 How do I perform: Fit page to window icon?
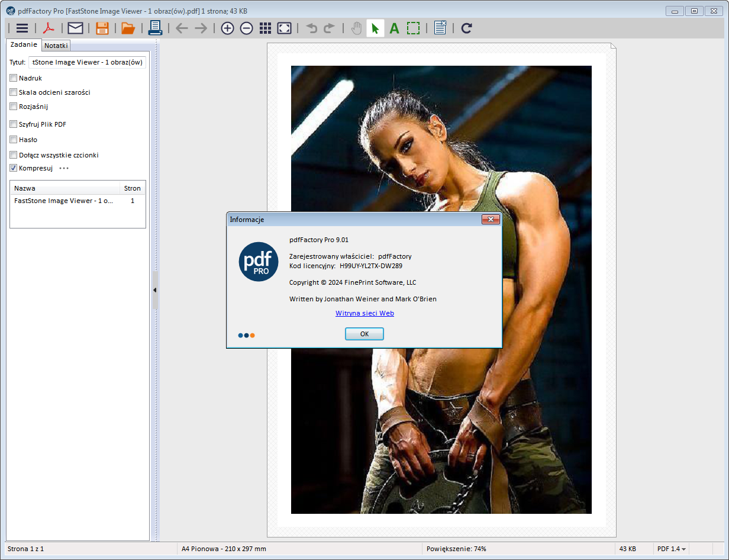285,28
